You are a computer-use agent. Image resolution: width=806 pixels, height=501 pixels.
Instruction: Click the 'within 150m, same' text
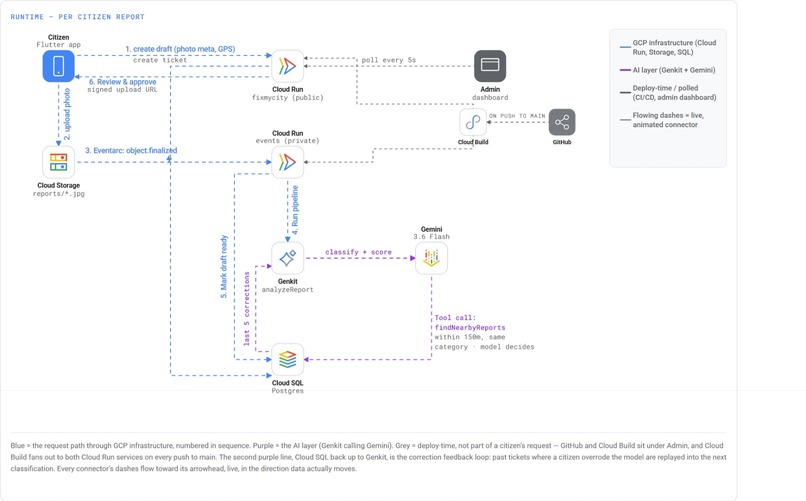[470, 337]
